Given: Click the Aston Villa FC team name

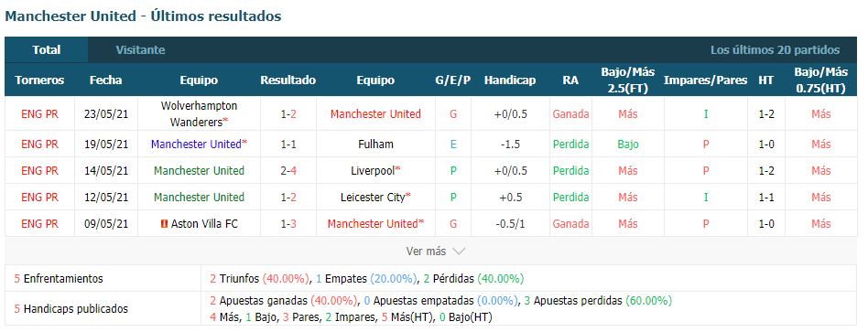Looking at the screenshot, I should (x=197, y=224).
